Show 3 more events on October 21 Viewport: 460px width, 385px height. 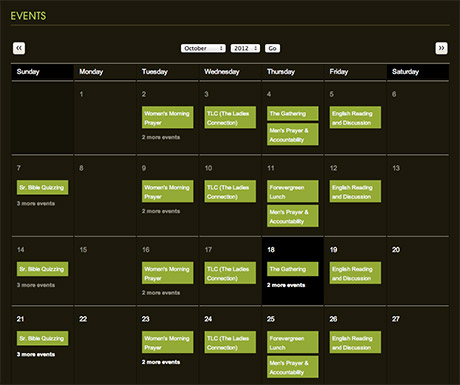click(36, 355)
